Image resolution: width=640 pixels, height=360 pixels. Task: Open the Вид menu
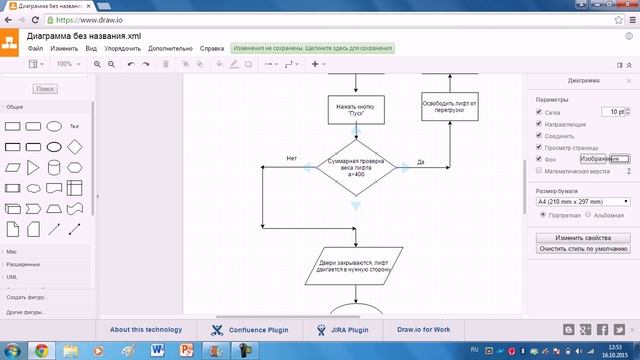click(x=91, y=49)
